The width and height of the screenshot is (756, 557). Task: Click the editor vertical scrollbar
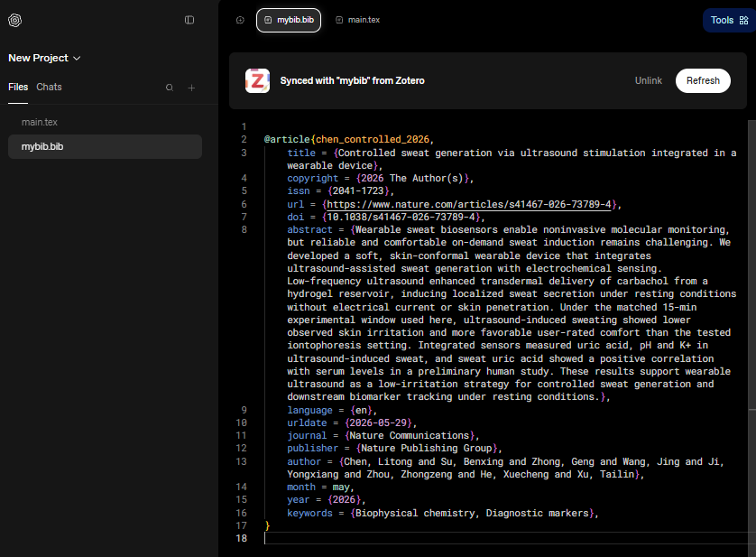pyautogui.click(x=752, y=338)
